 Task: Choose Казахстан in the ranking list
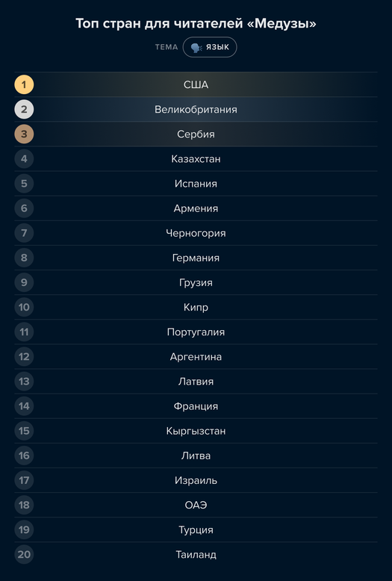point(196,159)
